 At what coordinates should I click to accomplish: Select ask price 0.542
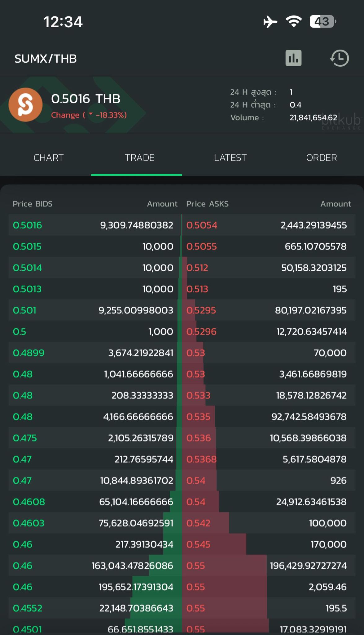coord(198,523)
